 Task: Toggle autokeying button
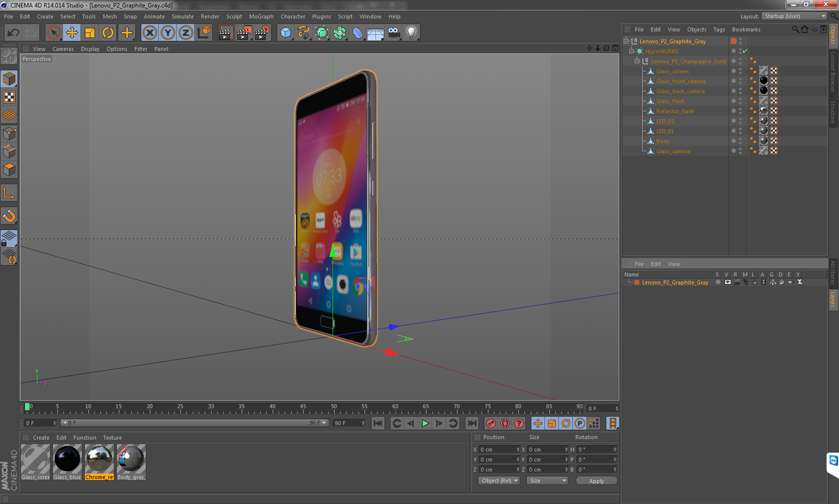coord(505,423)
